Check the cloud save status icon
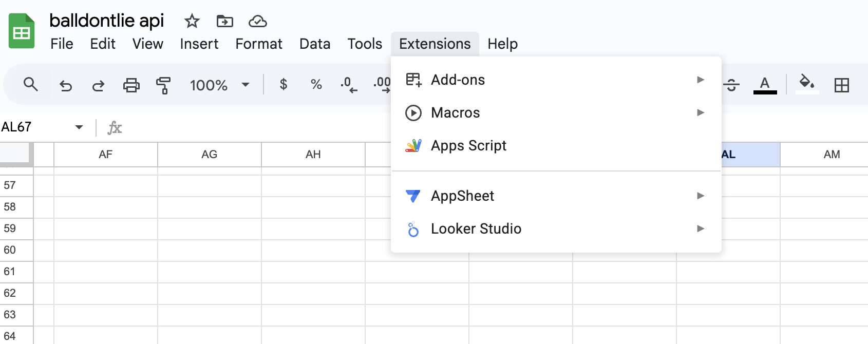This screenshot has height=344, width=868. [x=257, y=21]
